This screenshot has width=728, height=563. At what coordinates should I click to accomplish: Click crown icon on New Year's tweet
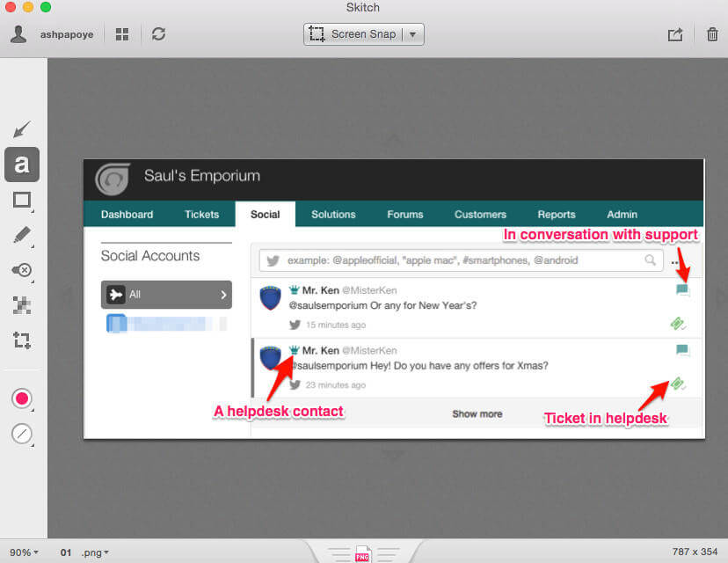coord(294,290)
